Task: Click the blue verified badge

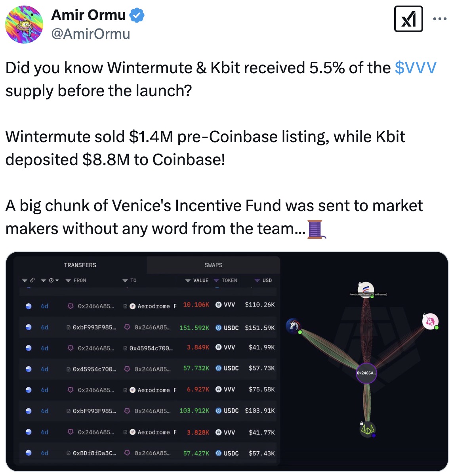Action: (x=137, y=16)
